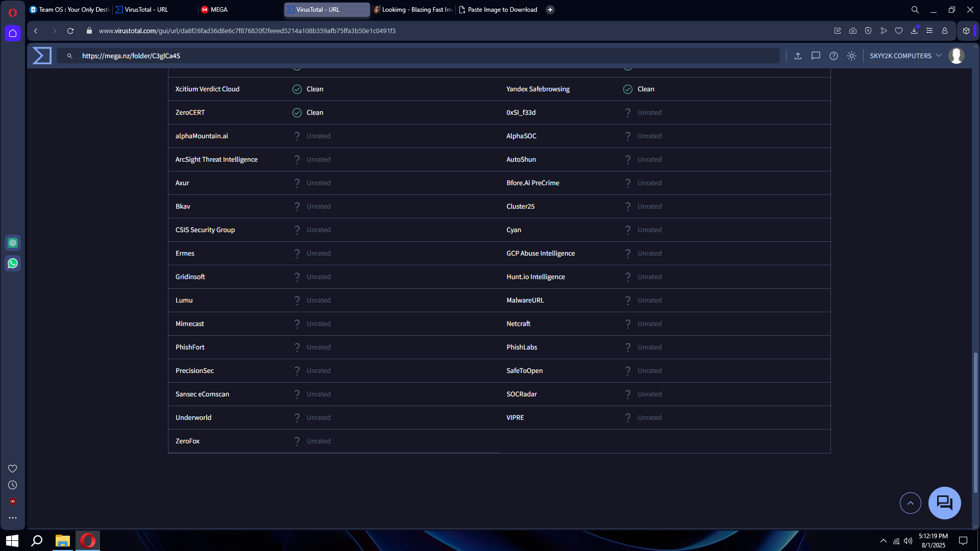
Task: Click the question mark icon beside VIPRE
Action: pos(628,417)
